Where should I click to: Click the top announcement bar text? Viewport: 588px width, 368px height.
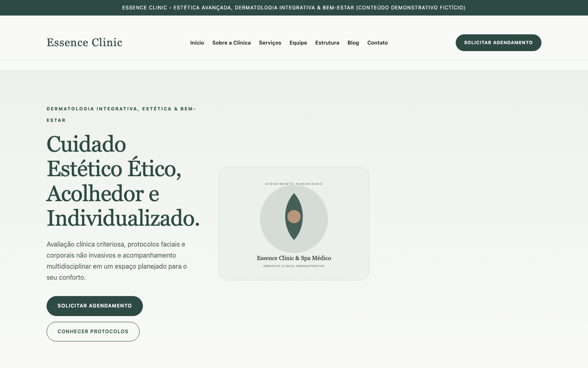click(x=294, y=8)
